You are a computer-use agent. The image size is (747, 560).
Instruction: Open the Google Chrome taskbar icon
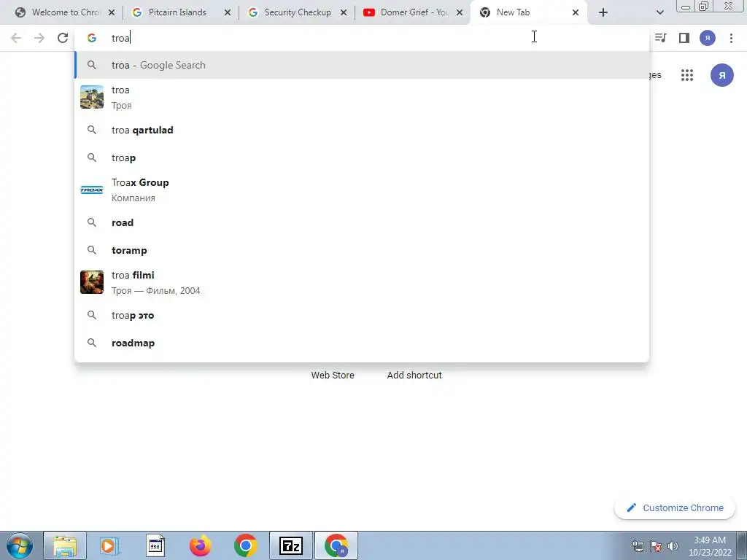pyautogui.click(x=246, y=545)
